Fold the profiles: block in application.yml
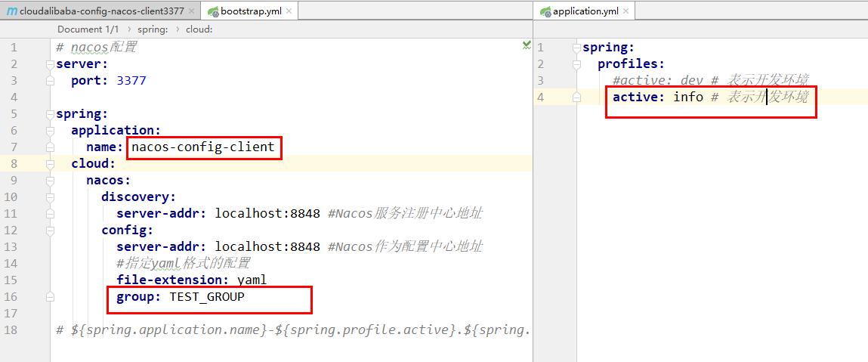The image size is (868, 362). pyautogui.click(x=577, y=65)
